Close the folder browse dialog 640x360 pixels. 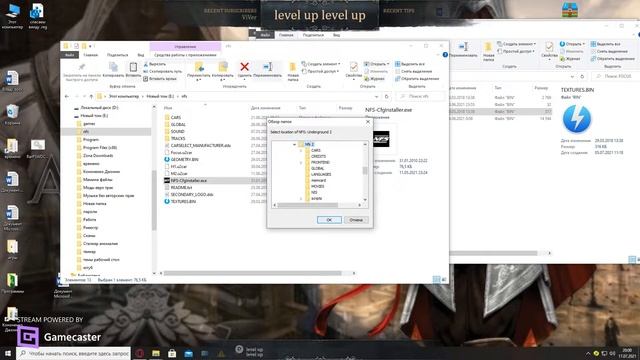[367, 122]
